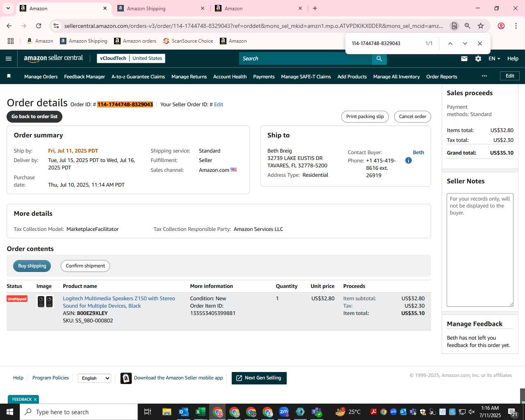
Task: Open the settings gear icon
Action: pos(478,59)
